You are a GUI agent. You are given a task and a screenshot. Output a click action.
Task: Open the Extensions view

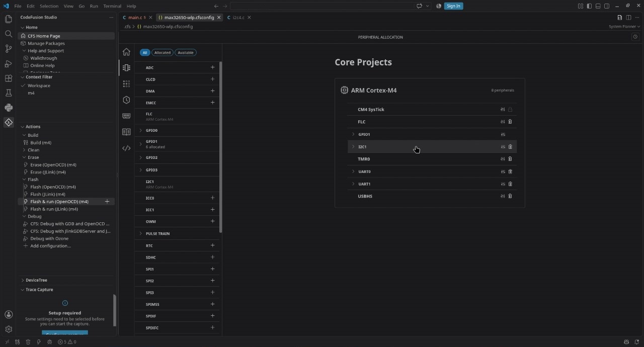click(9, 78)
